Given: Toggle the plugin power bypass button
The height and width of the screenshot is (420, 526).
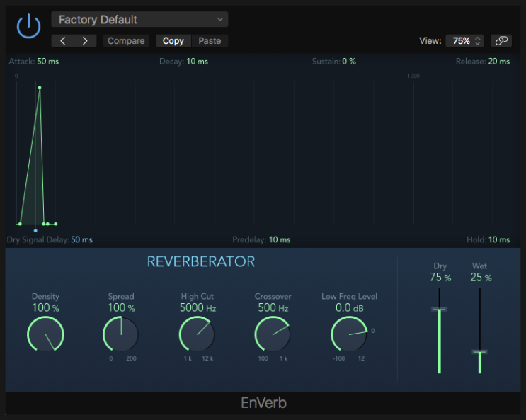Looking at the screenshot, I should (28, 26).
